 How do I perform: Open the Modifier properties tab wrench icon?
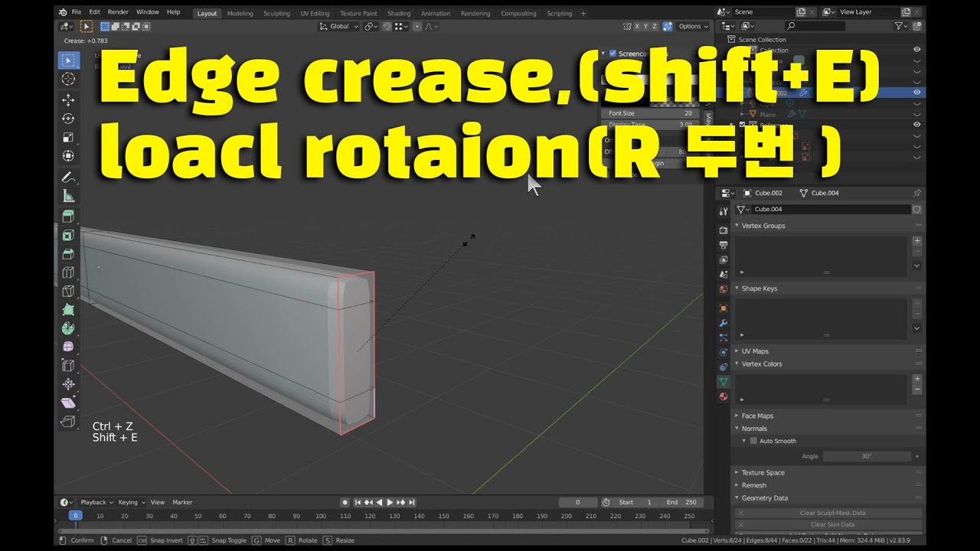pos(724,323)
